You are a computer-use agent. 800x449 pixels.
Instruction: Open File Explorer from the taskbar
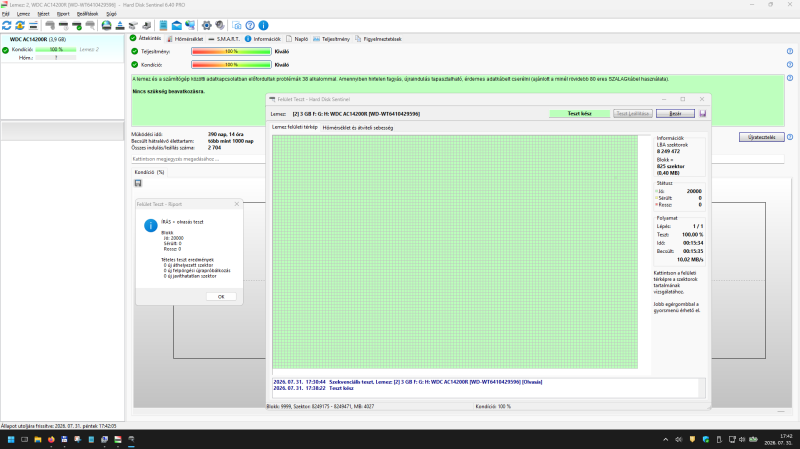[x=38, y=439]
